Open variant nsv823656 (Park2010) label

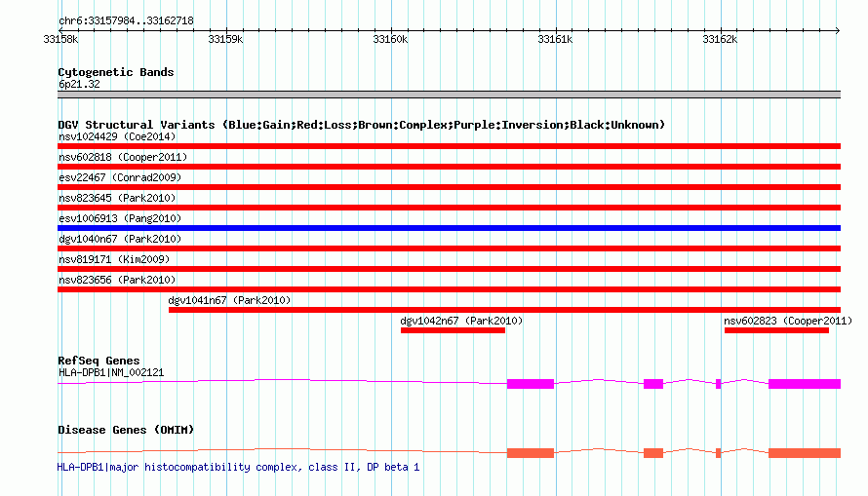click(117, 280)
